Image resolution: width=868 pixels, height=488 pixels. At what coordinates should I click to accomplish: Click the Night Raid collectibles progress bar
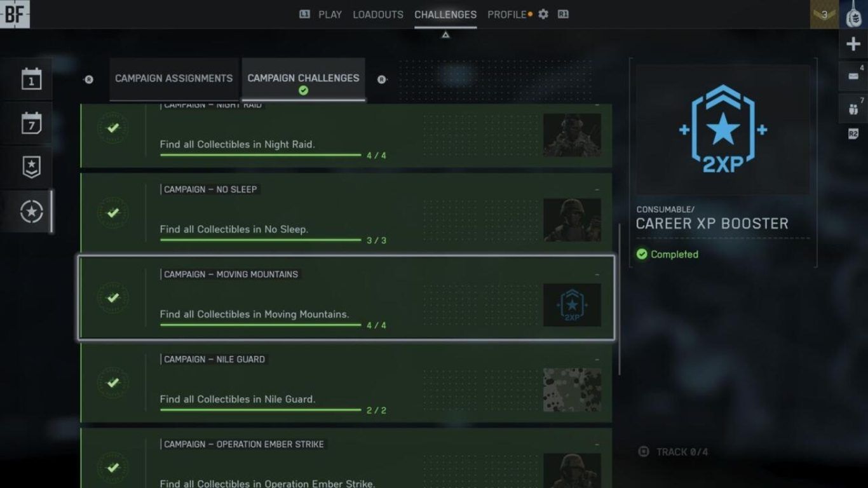point(261,155)
